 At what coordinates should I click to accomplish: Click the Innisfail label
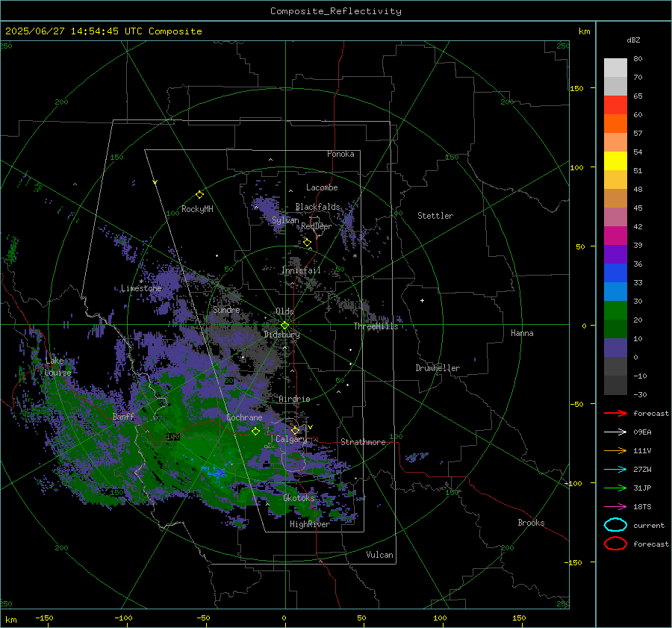[301, 270]
